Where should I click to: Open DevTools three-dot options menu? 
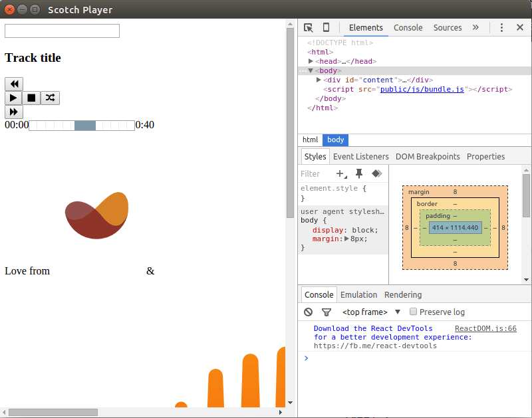(x=501, y=27)
